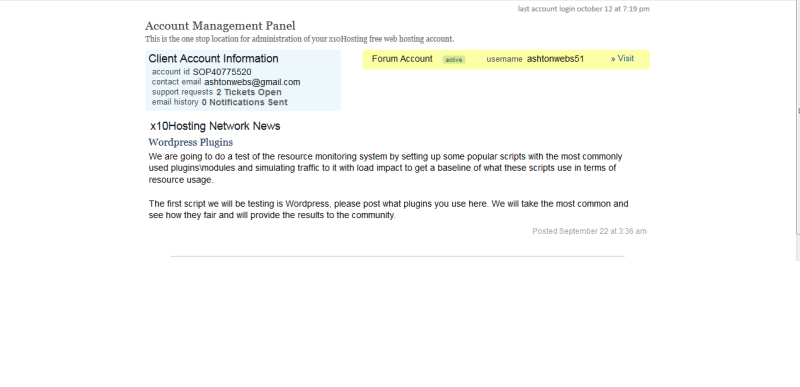Click the x10Hosting Network News heading
This screenshot has width=800, height=387.
point(215,126)
